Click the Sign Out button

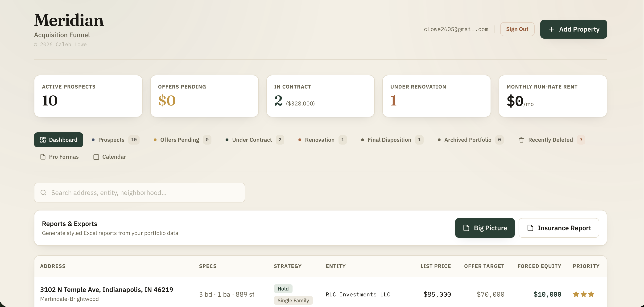pyautogui.click(x=517, y=29)
